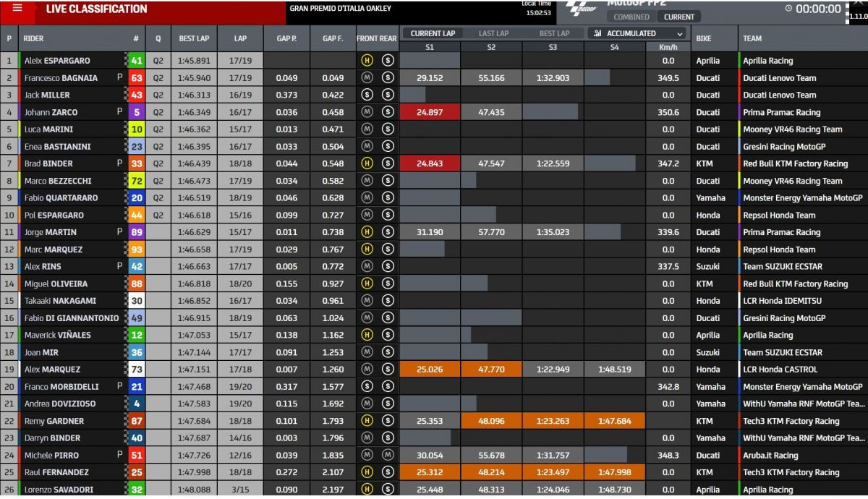868x499 pixels.
Task: Click Alex Marquez's orange S2 time 47.770
Action: (x=491, y=370)
